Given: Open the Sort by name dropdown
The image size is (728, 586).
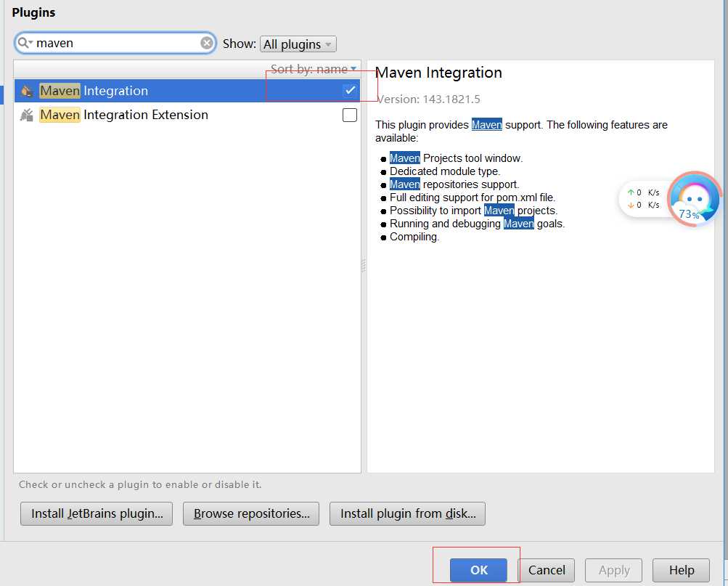Looking at the screenshot, I should tap(314, 69).
